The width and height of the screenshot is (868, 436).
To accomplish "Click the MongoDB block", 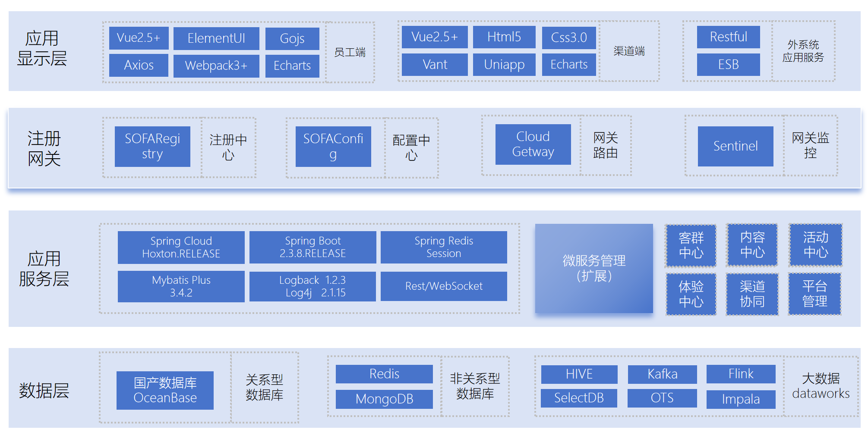I will (384, 399).
